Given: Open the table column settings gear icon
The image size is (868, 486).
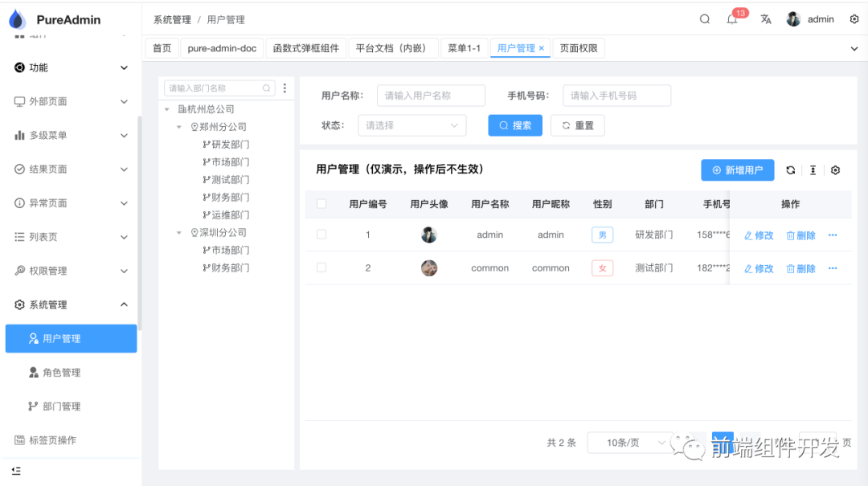Looking at the screenshot, I should tap(833, 170).
